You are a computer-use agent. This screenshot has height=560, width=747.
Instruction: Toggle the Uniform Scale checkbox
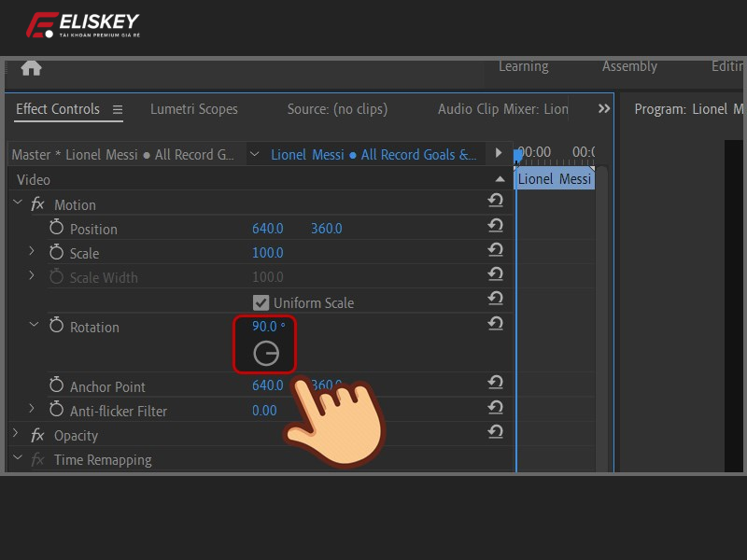(261, 302)
